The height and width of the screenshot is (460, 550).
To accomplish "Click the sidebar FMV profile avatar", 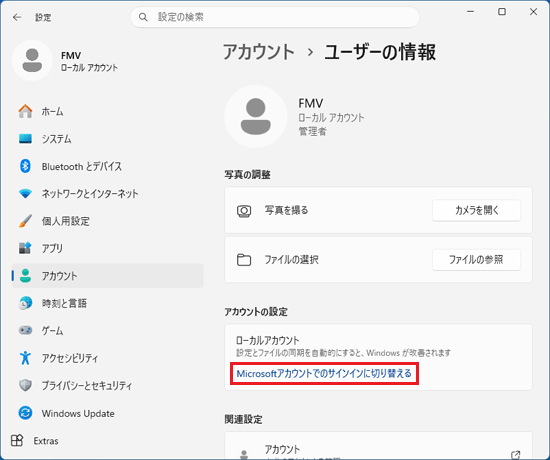I will [32, 60].
